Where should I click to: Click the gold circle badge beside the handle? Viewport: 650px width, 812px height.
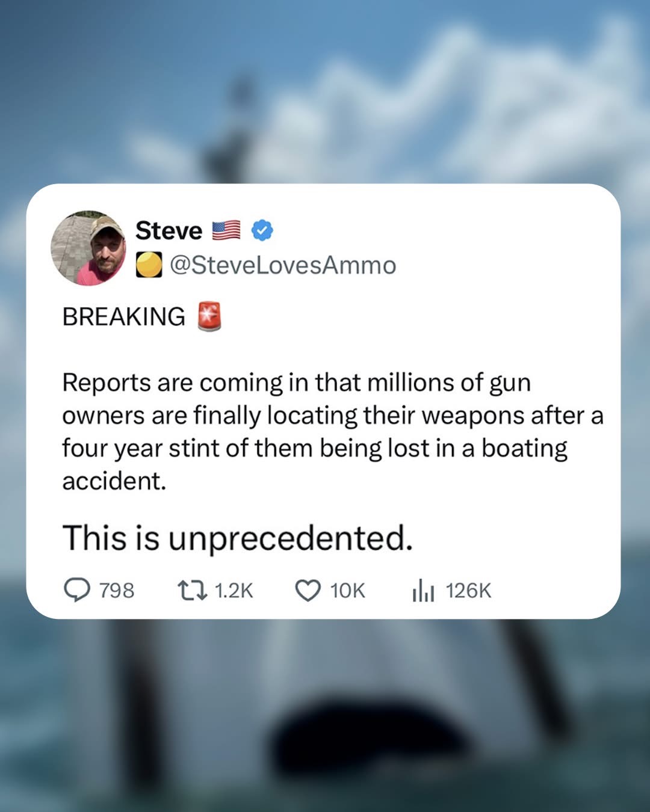[x=149, y=265]
